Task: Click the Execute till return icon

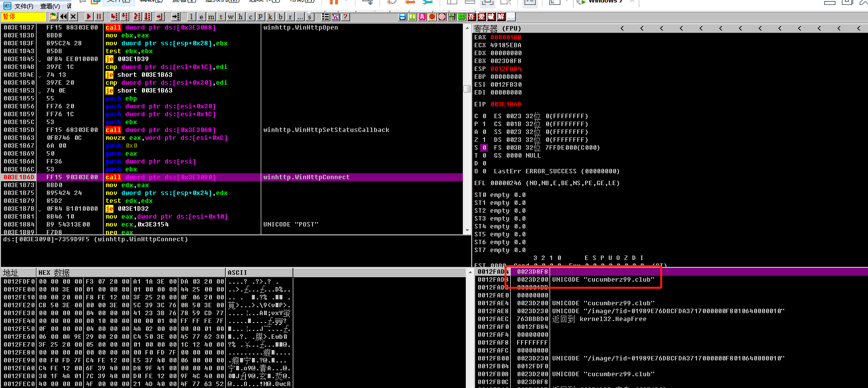Action: (x=160, y=17)
